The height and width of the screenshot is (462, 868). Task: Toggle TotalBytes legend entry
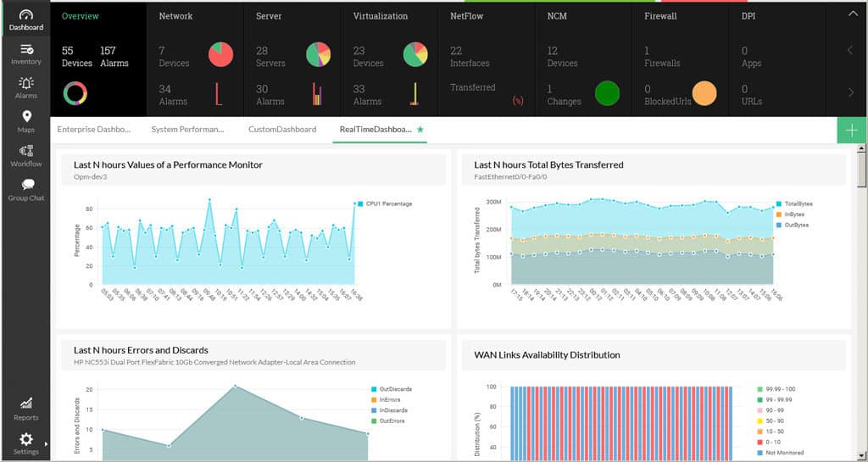point(795,204)
